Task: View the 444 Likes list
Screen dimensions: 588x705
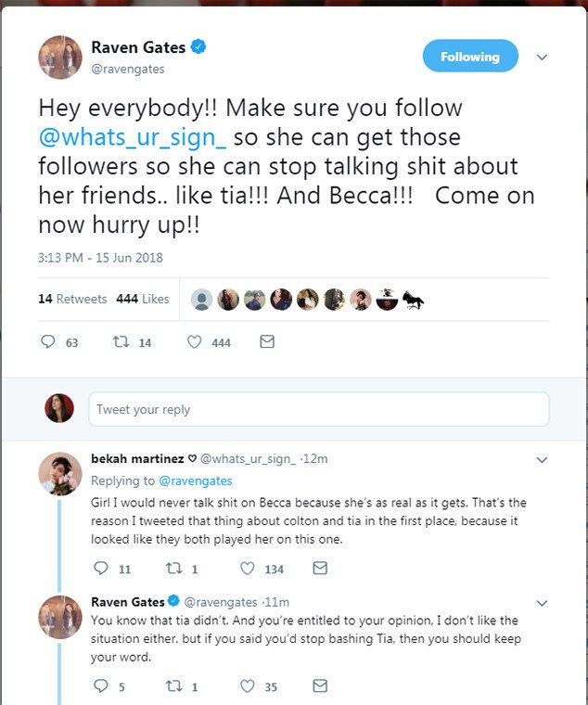Action: click(x=143, y=299)
